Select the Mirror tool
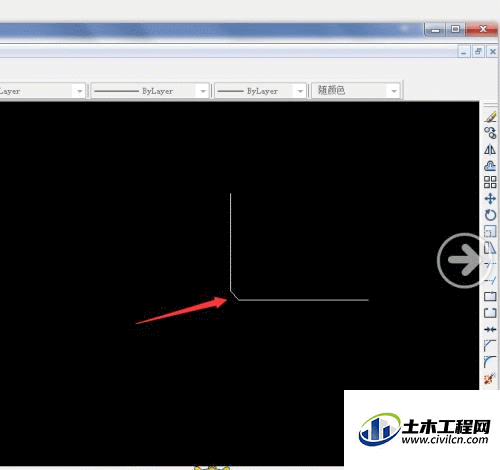 [x=490, y=149]
